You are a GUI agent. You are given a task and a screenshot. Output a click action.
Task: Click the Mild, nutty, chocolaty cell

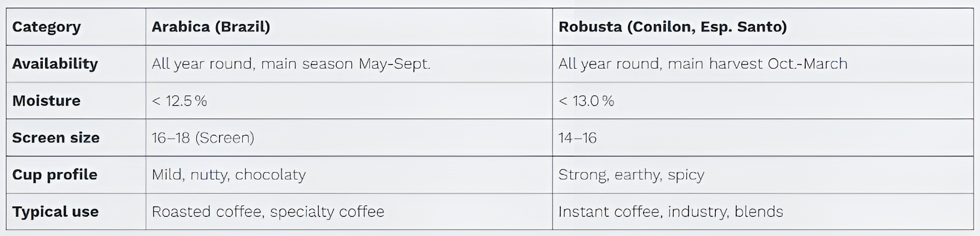tap(229, 175)
